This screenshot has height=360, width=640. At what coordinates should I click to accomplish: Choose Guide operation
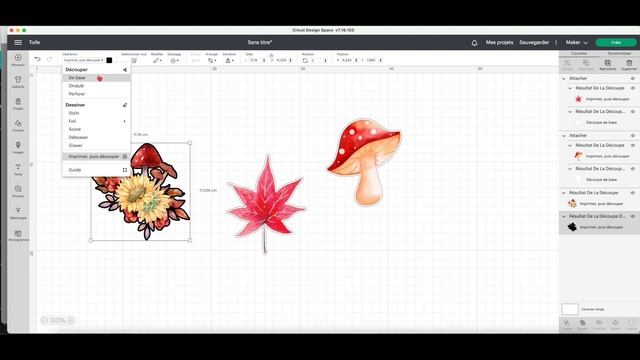96,170
